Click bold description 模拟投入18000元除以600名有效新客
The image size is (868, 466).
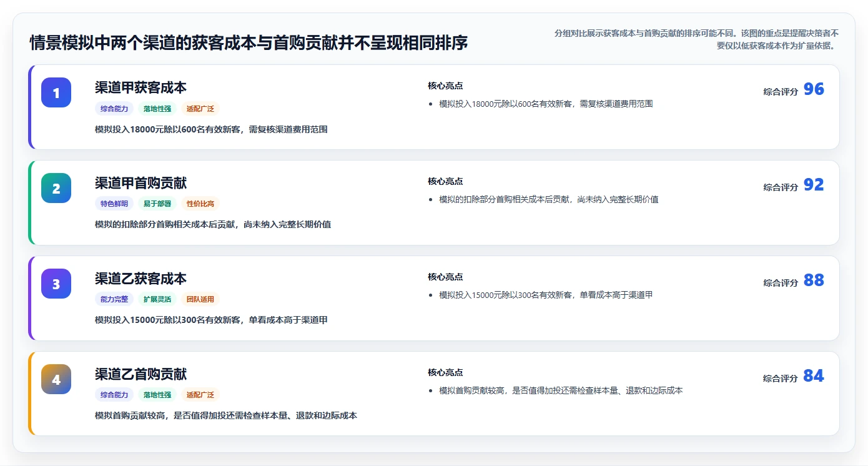(211, 129)
